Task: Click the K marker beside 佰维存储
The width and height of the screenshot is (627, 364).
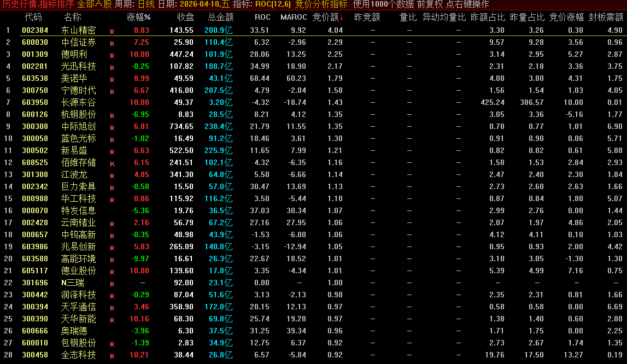Action: [112, 163]
